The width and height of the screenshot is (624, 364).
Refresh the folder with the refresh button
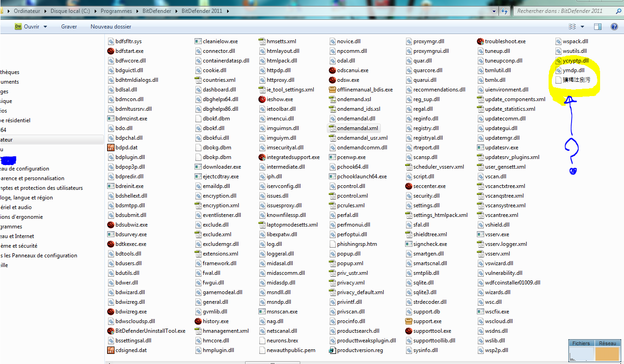pos(504,11)
